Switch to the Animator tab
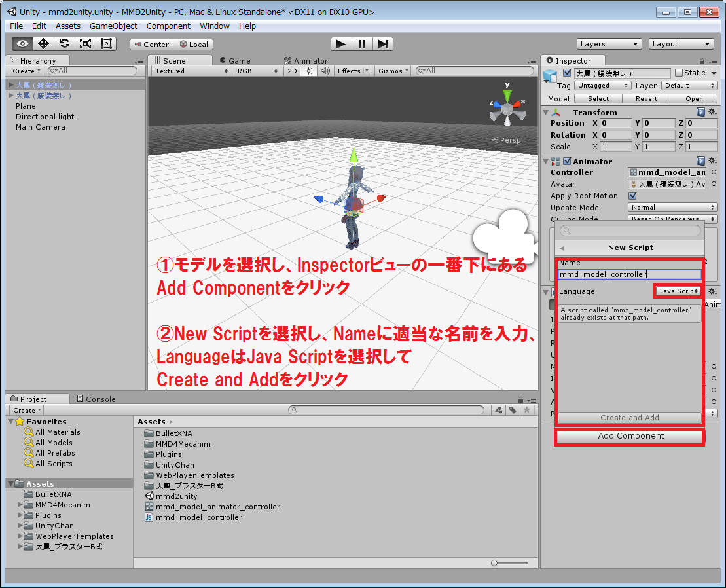The image size is (726, 588). (x=306, y=61)
